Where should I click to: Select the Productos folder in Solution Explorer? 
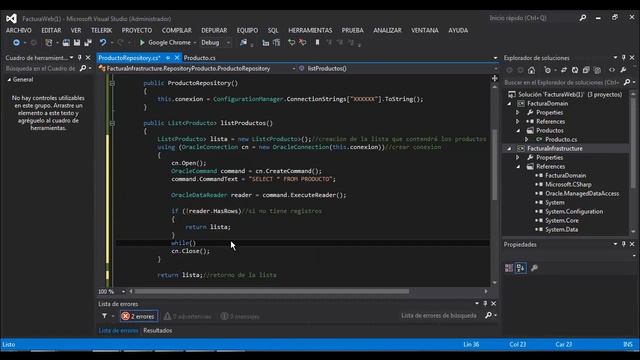[x=549, y=131]
